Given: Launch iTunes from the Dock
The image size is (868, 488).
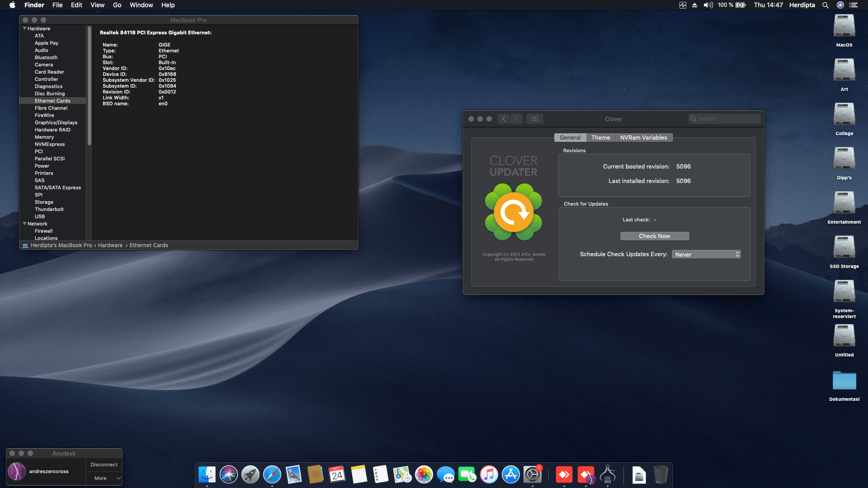Looking at the screenshot, I should click(489, 475).
